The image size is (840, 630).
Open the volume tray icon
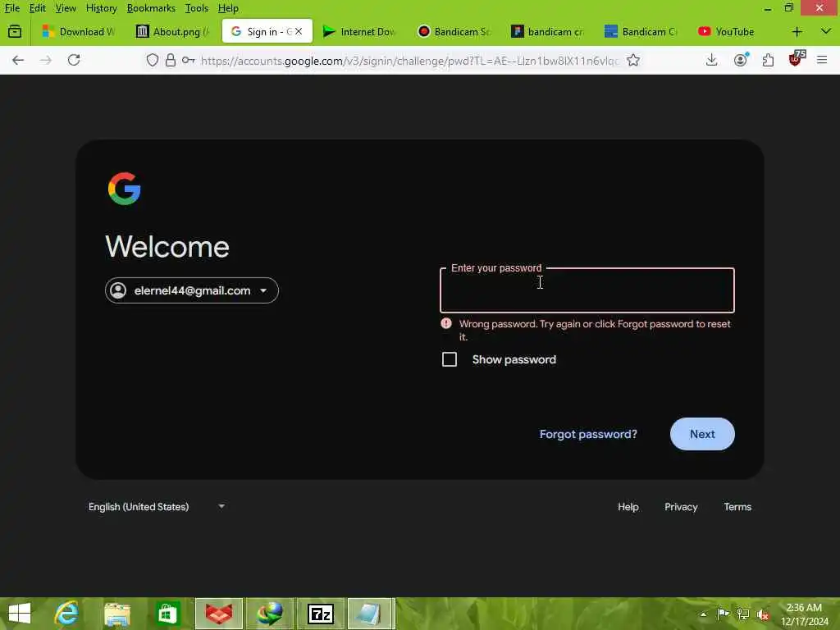pos(764,614)
